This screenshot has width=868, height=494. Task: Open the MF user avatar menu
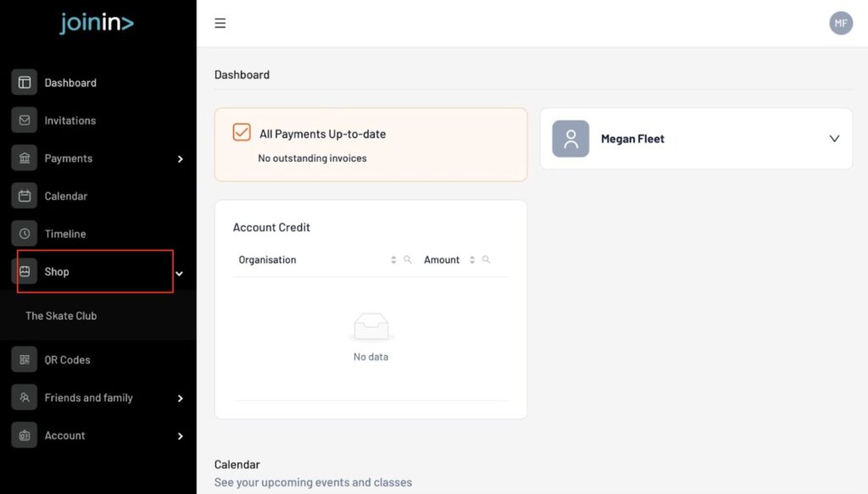click(x=840, y=23)
